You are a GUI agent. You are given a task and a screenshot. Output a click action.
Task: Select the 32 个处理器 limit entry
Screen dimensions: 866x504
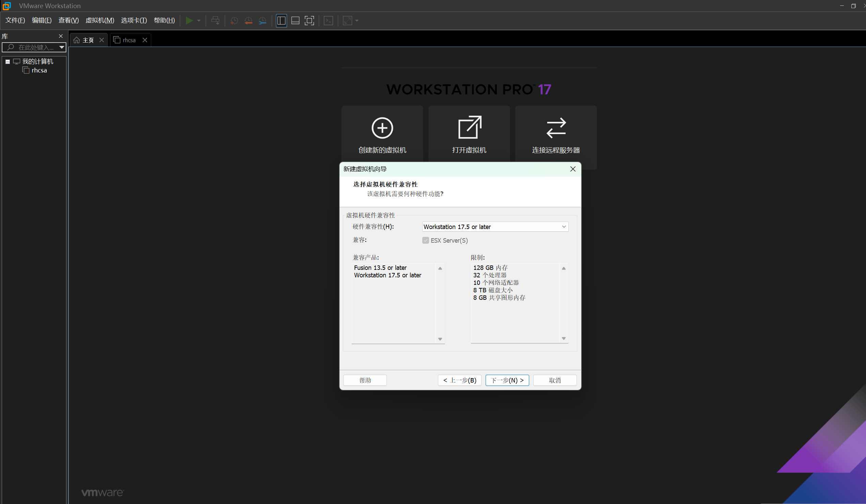[490, 275]
